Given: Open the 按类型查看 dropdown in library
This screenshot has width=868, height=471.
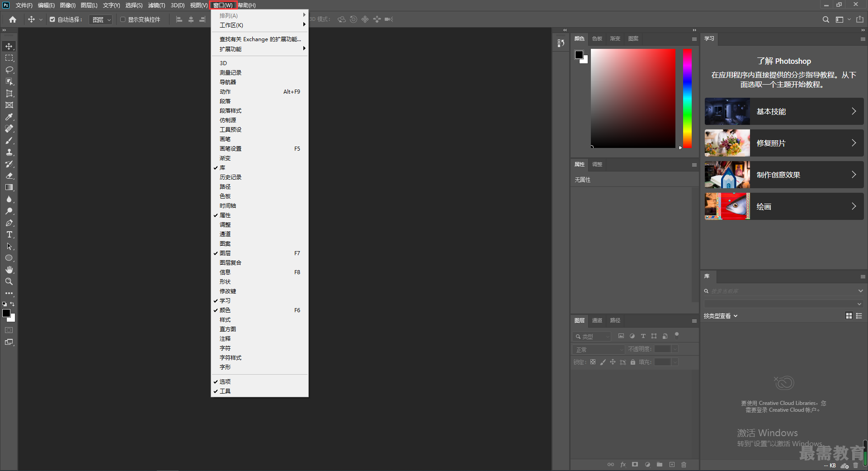Looking at the screenshot, I should point(721,316).
